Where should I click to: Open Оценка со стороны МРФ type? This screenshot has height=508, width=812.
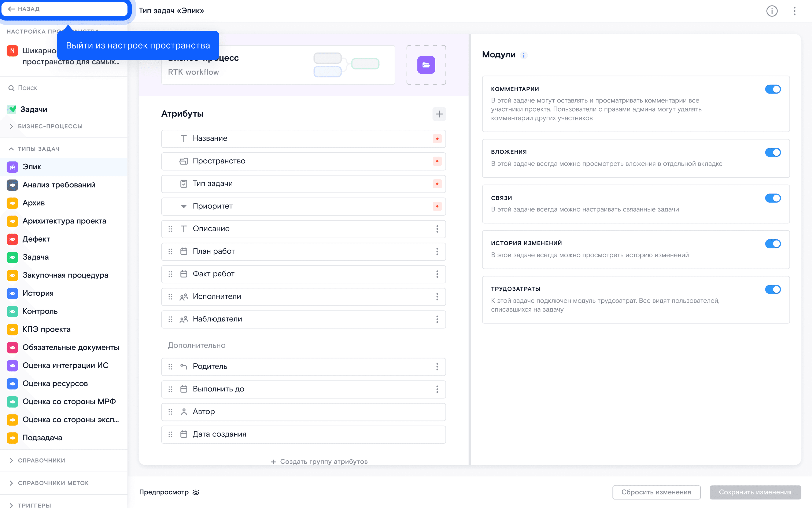pyautogui.click(x=64, y=402)
